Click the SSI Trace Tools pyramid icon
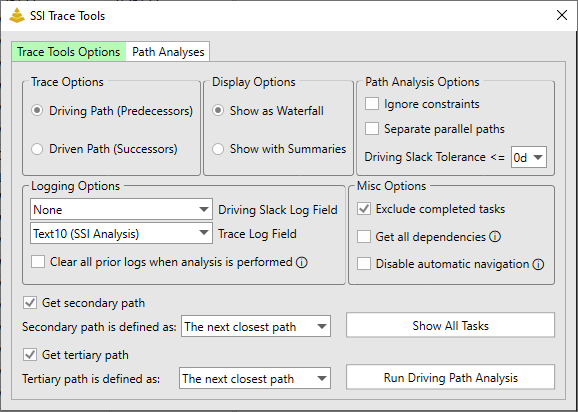 click(17, 15)
